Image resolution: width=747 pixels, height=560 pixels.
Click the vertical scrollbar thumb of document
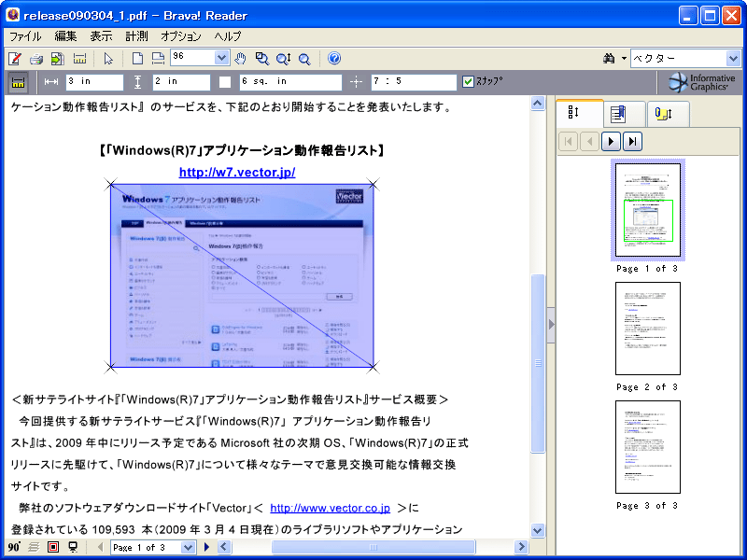pyautogui.click(x=539, y=363)
